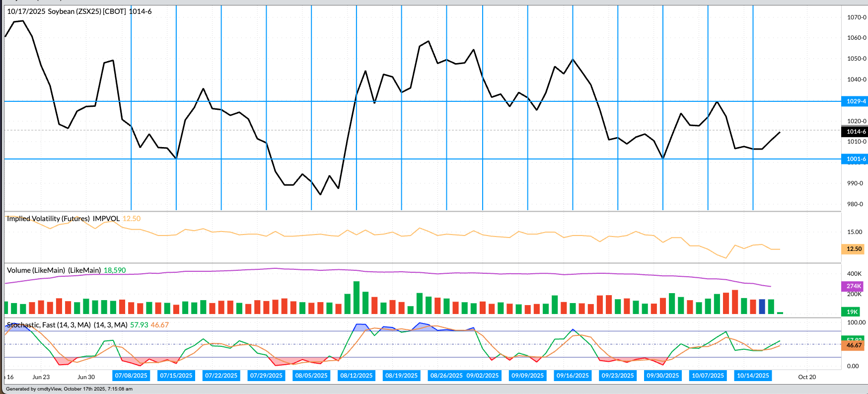Screen dimensions: 868x394
Task: Click the Volume (LikeMain) indicator label
Action: coord(54,270)
